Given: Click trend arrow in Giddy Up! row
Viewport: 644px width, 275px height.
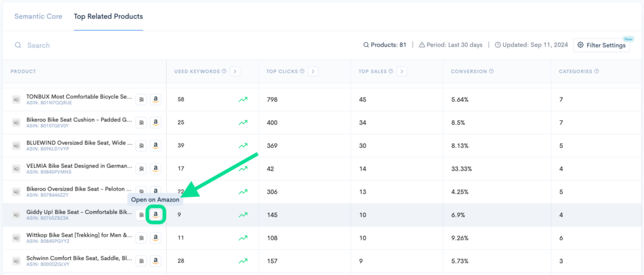Looking at the screenshot, I should click(243, 215).
